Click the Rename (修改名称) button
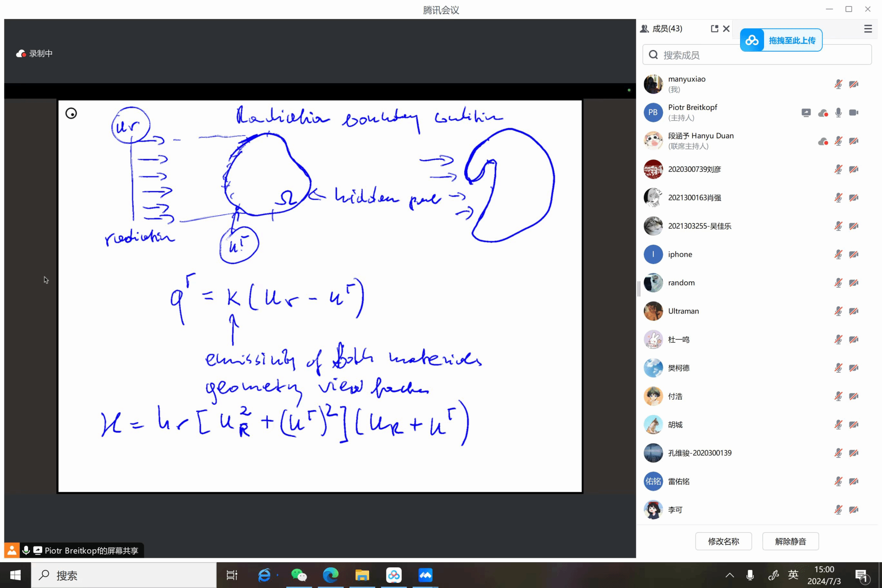This screenshot has width=882, height=588. [x=724, y=541]
